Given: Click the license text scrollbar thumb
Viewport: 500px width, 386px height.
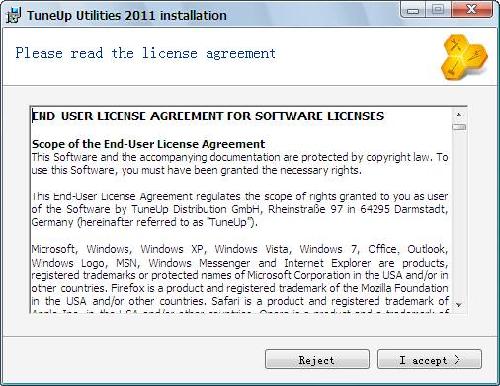Looking at the screenshot, I should (459, 127).
